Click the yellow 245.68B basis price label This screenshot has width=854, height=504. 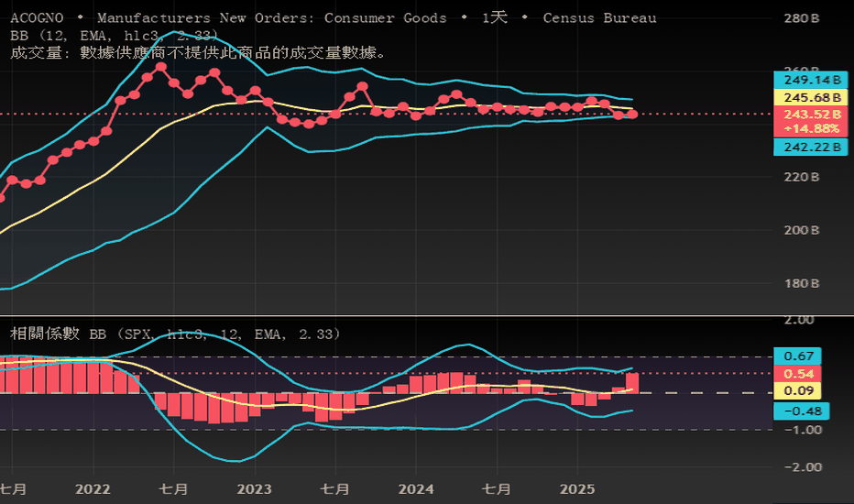[x=810, y=97]
